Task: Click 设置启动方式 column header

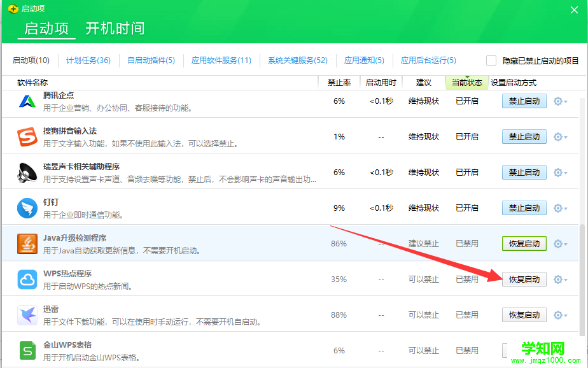Action: click(514, 83)
